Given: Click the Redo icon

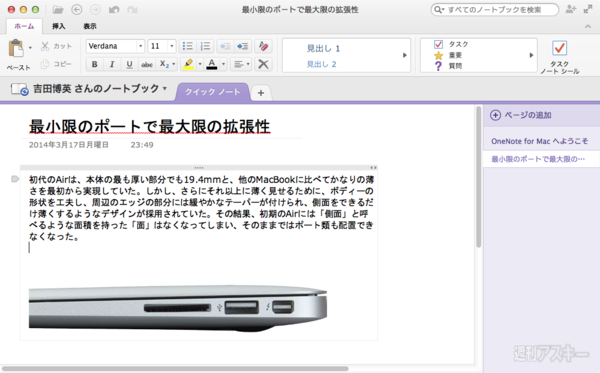Looking at the screenshot, I should 132,10.
